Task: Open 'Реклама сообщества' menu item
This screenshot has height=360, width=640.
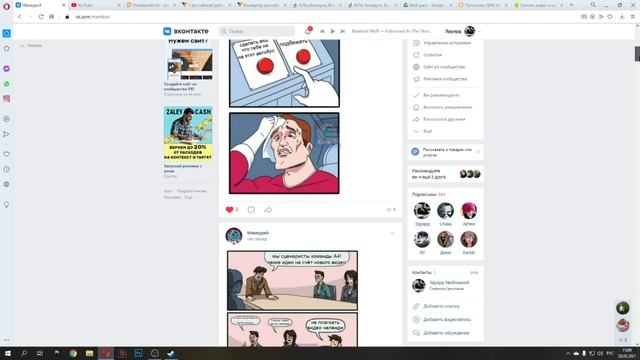Action: [x=440, y=79]
